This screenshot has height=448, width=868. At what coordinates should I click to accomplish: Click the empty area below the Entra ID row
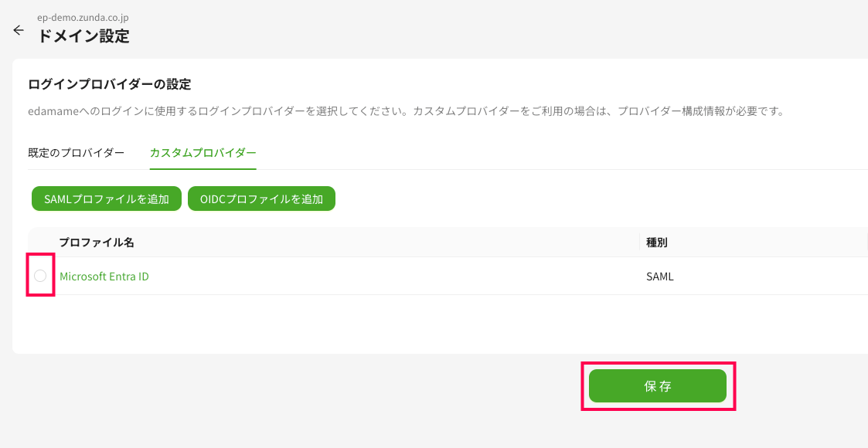pyautogui.click(x=448, y=324)
